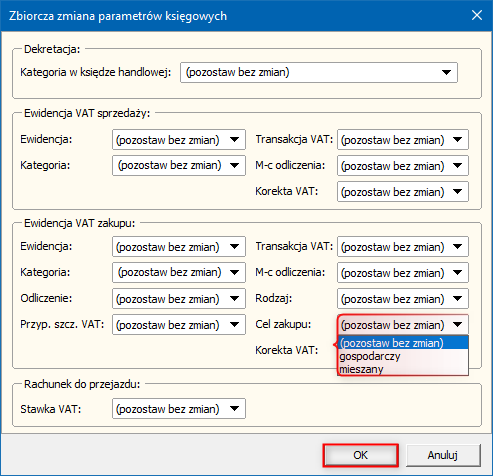The width and height of the screenshot is (493, 476).
Task: Collapse the open Cel zakupu dropdown arrow
Action: (x=458, y=325)
